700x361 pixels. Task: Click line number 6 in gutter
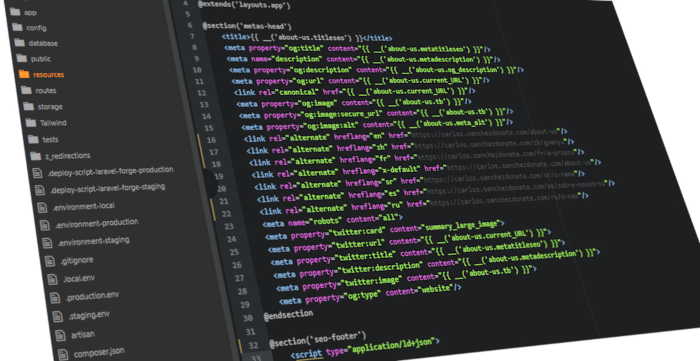(190, 25)
